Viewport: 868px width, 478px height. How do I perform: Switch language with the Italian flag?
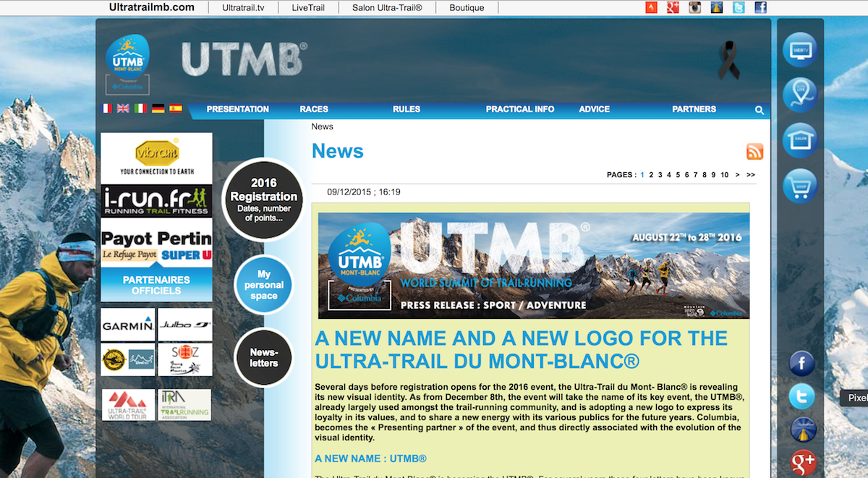(x=140, y=108)
